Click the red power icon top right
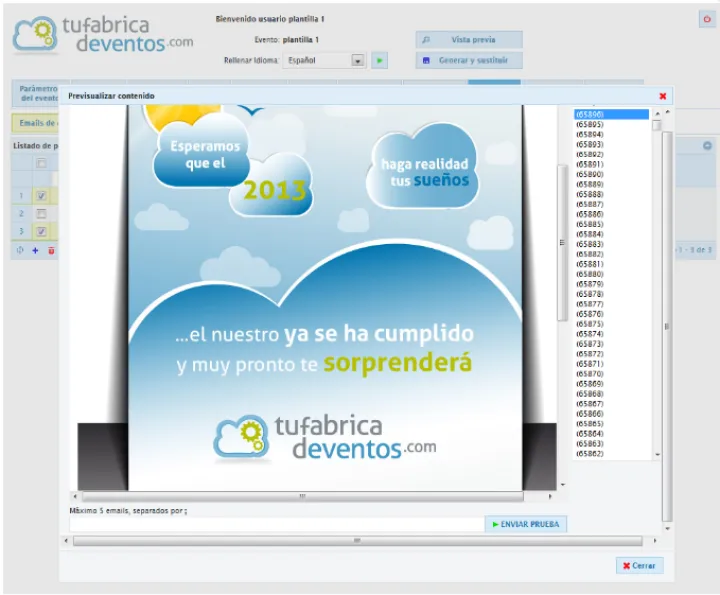This screenshot has width=720, height=595. (707, 19)
